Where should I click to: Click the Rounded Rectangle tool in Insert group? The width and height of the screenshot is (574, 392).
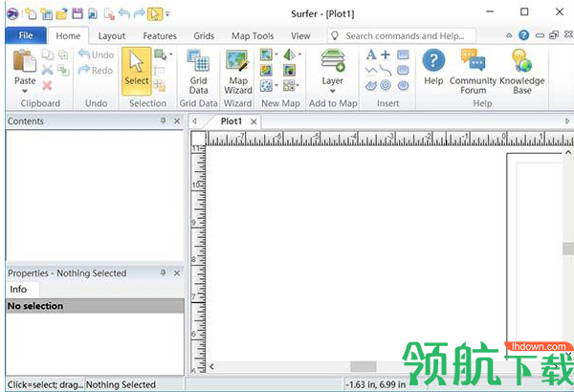pyautogui.click(x=403, y=70)
